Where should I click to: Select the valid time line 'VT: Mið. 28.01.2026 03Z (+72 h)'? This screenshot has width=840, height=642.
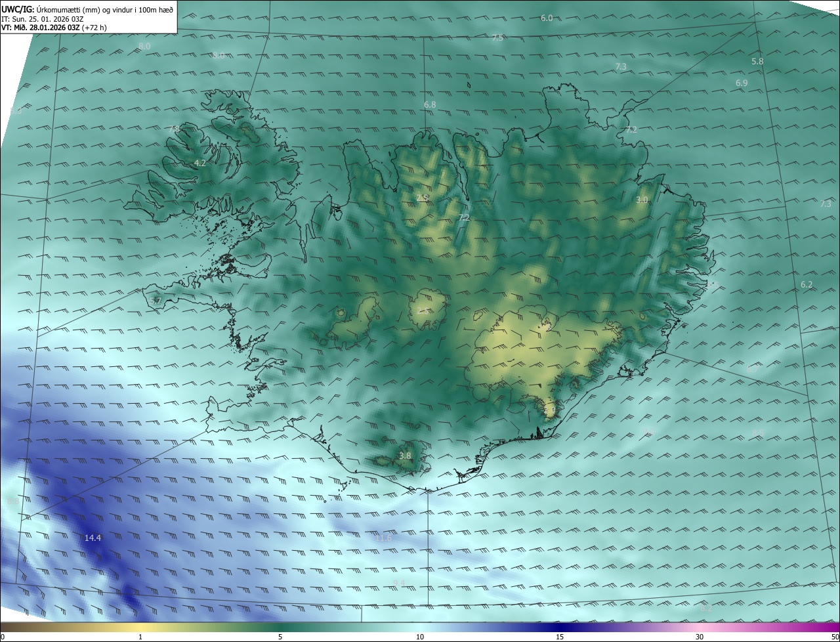tap(54, 28)
